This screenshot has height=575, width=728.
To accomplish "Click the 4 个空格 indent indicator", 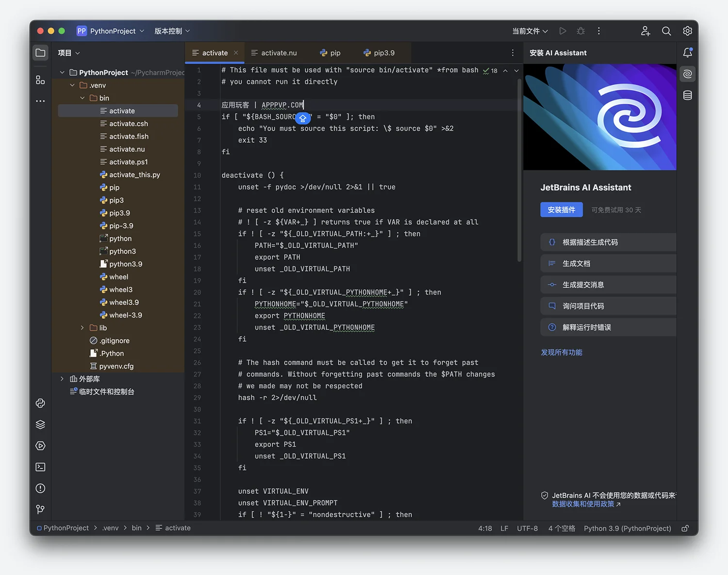I will pos(562,528).
